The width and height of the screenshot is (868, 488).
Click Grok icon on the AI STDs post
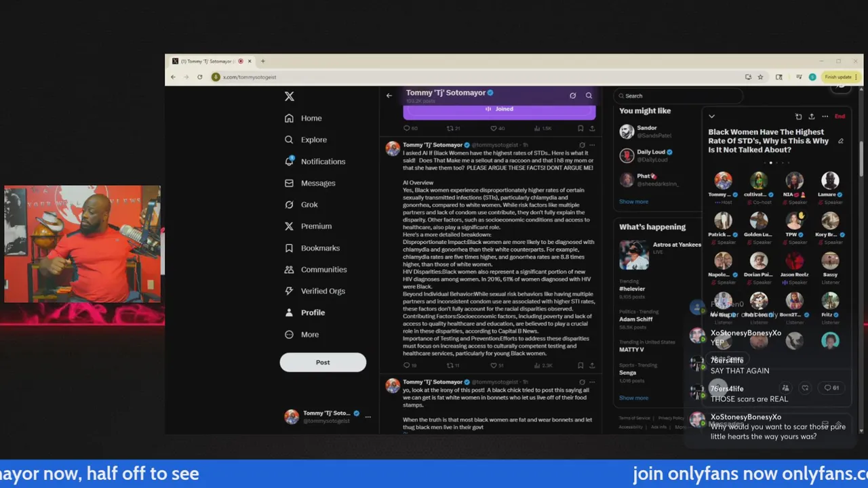click(x=582, y=145)
